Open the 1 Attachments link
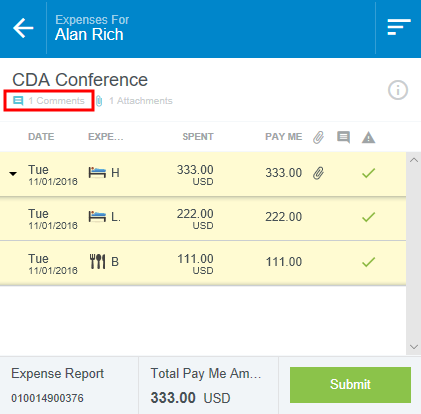The width and height of the screenshot is (421, 414). click(134, 101)
